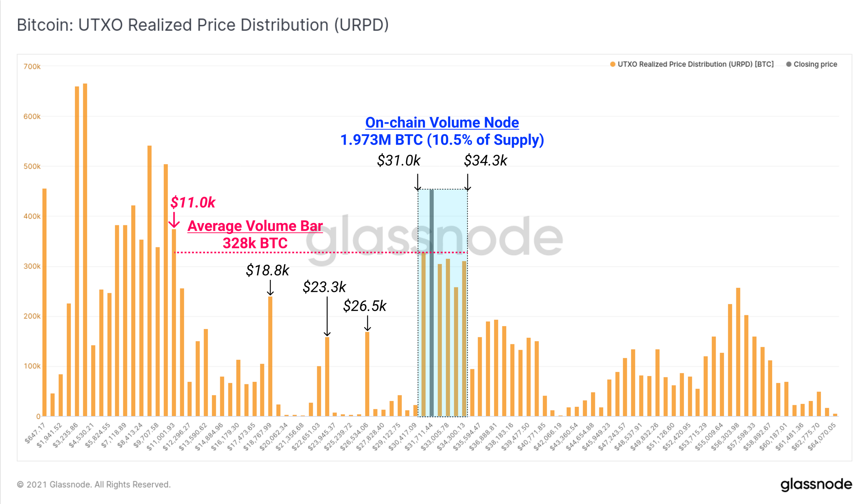Screen dimensions: 868x504
Task: Click the $34.3k arrow marker
Action: click(468, 182)
